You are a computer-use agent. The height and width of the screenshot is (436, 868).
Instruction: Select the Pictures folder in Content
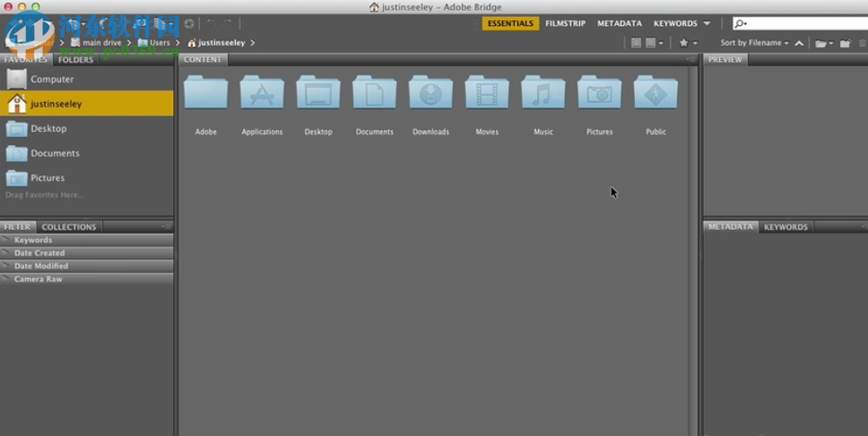coord(600,92)
